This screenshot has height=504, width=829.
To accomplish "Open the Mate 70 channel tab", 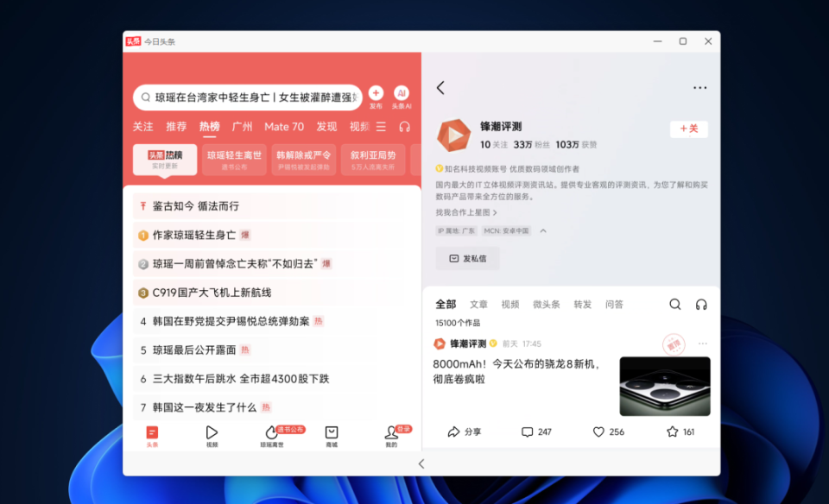I will point(284,127).
